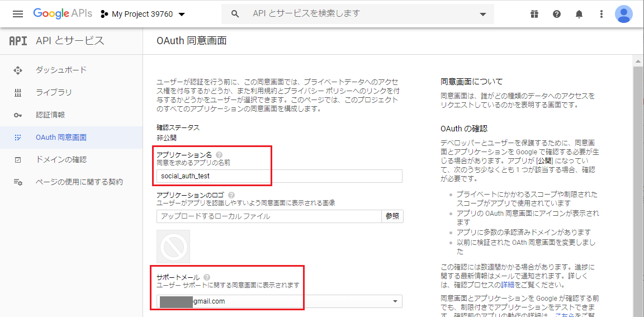Viewport: 644px width, 317px height.
Task: Click help icon next to アプリケーション名
Action: click(219, 155)
